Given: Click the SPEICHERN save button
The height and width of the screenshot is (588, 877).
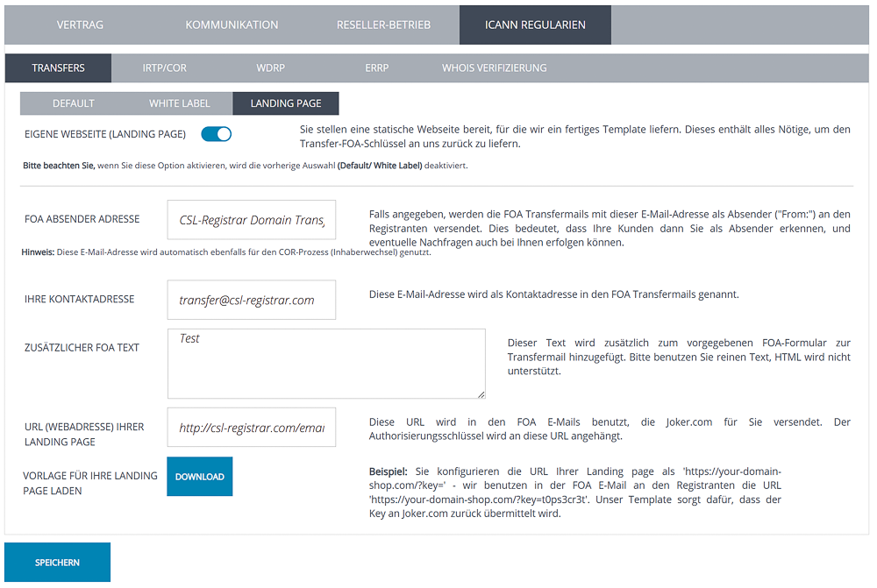Looking at the screenshot, I should (58, 563).
